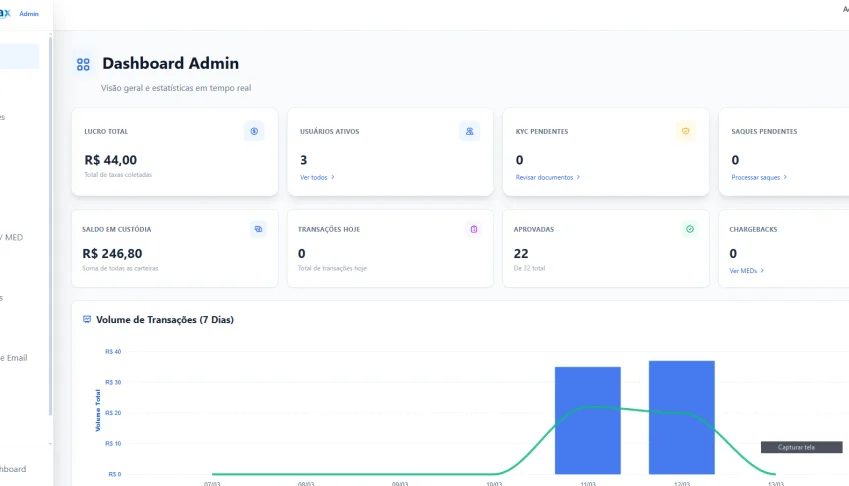This screenshot has height=486, width=849.
Task: Click the users icon on Usuários Ativos card
Action: 469,132
